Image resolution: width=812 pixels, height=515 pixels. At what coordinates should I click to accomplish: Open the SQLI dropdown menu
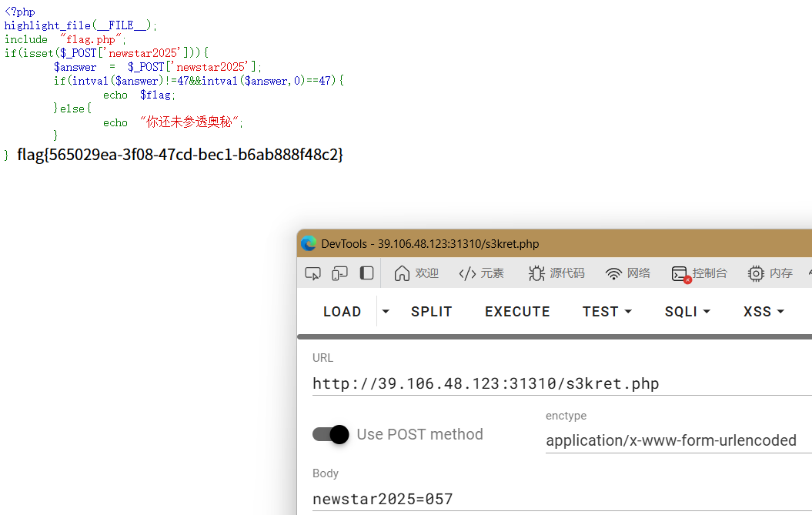(687, 312)
